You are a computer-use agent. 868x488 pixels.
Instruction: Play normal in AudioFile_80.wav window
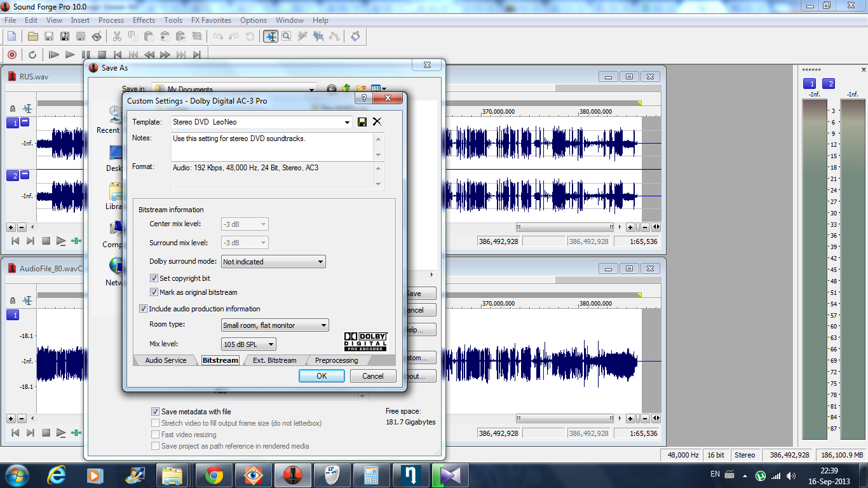(61, 433)
